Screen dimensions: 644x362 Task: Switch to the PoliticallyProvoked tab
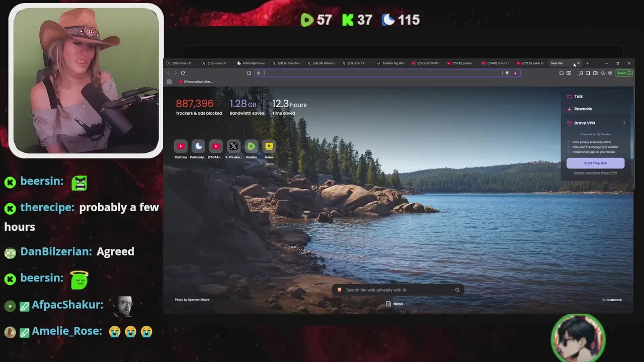(x=250, y=63)
